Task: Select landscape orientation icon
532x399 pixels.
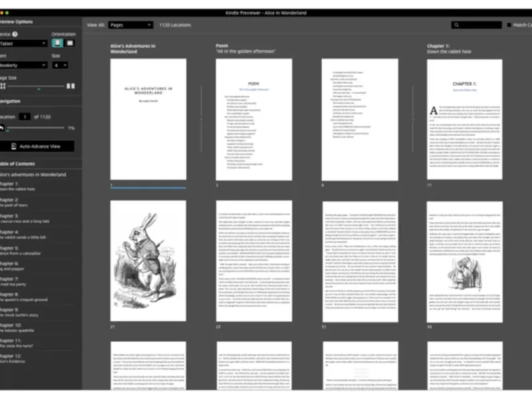Action: click(x=70, y=43)
